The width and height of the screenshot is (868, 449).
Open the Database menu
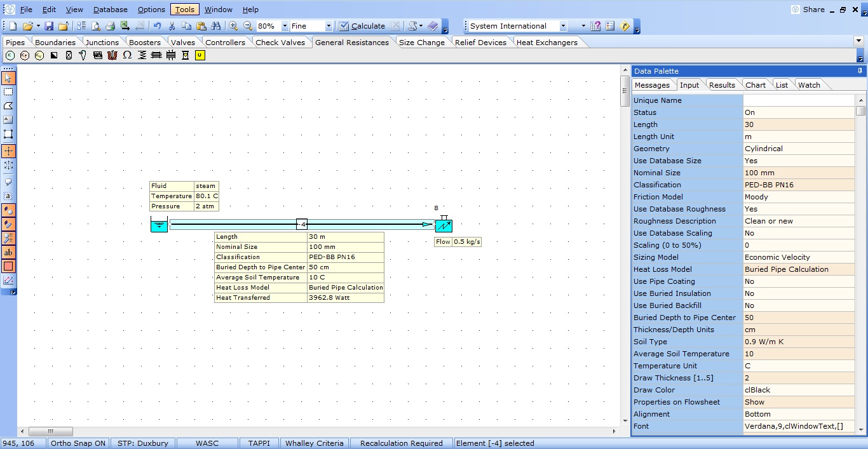coord(110,10)
